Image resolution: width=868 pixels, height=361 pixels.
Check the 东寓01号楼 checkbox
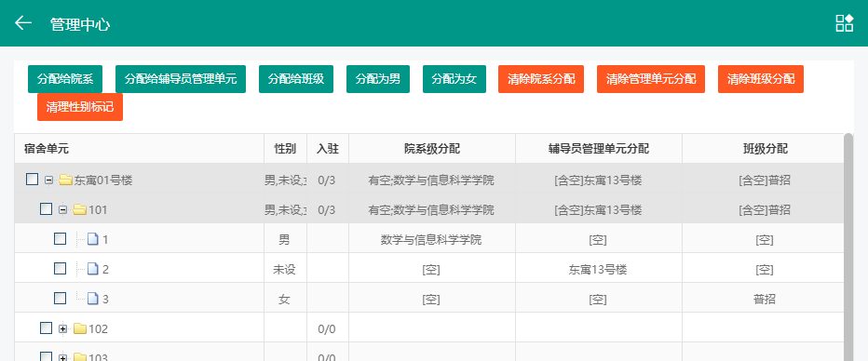(x=32, y=180)
